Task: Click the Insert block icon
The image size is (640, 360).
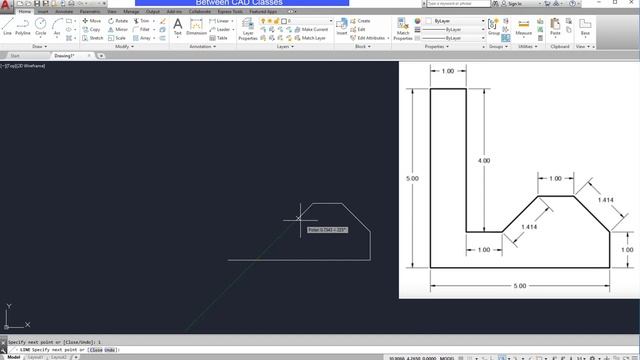Action: coord(342,27)
